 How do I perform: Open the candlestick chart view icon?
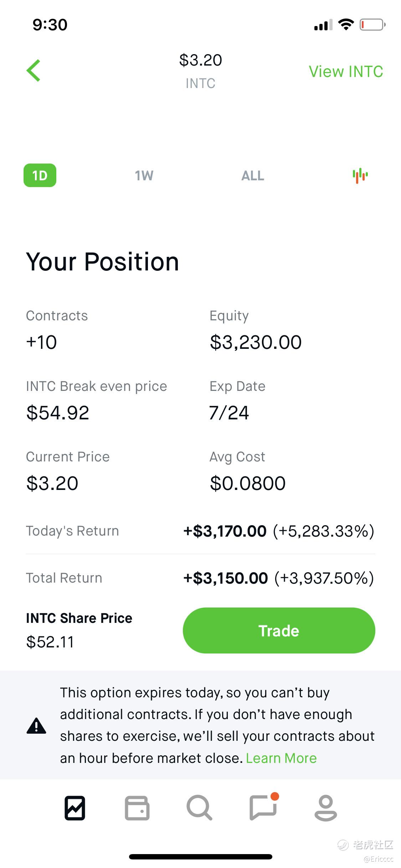click(360, 175)
